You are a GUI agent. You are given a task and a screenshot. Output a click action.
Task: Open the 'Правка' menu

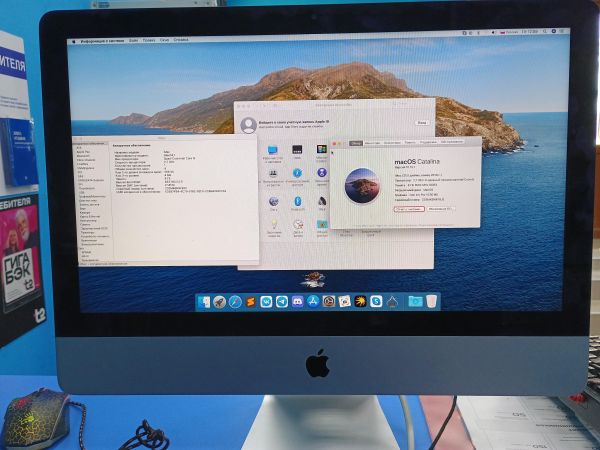[149, 40]
